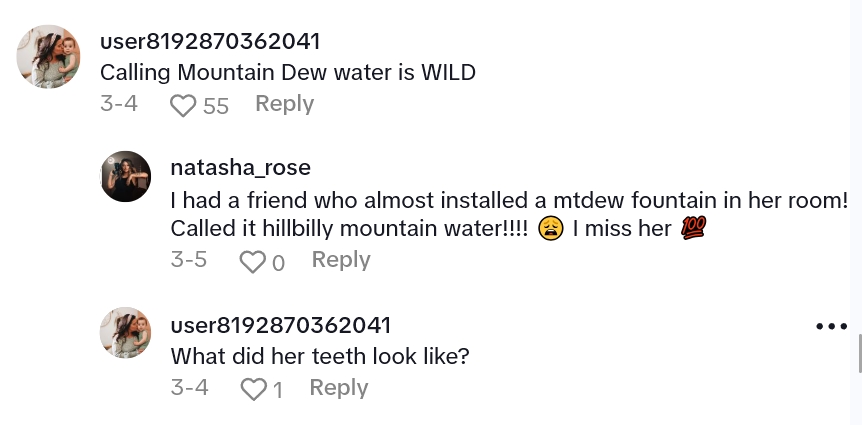Click the avatar beside "What did her teeth" reply
The height and width of the screenshot is (425, 862).
(x=126, y=333)
